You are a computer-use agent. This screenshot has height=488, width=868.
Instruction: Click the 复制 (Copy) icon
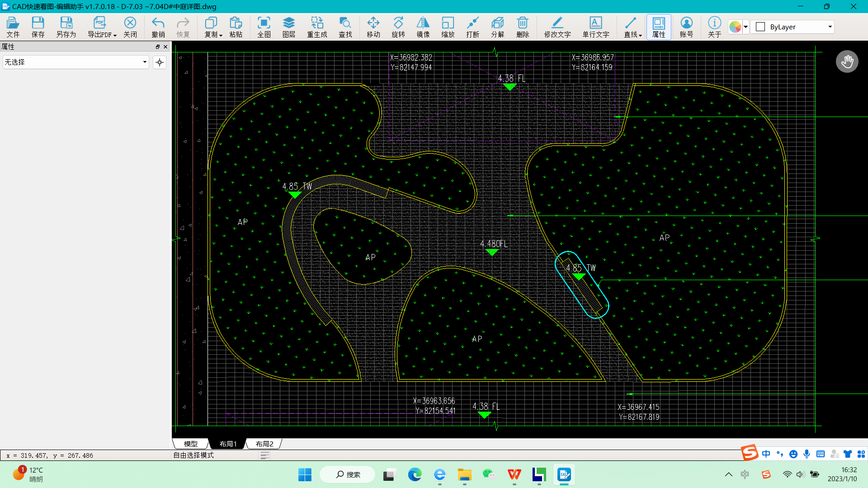coord(211,27)
